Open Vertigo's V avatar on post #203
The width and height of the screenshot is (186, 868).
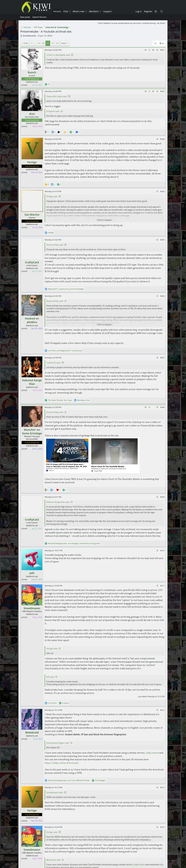tap(32, 148)
